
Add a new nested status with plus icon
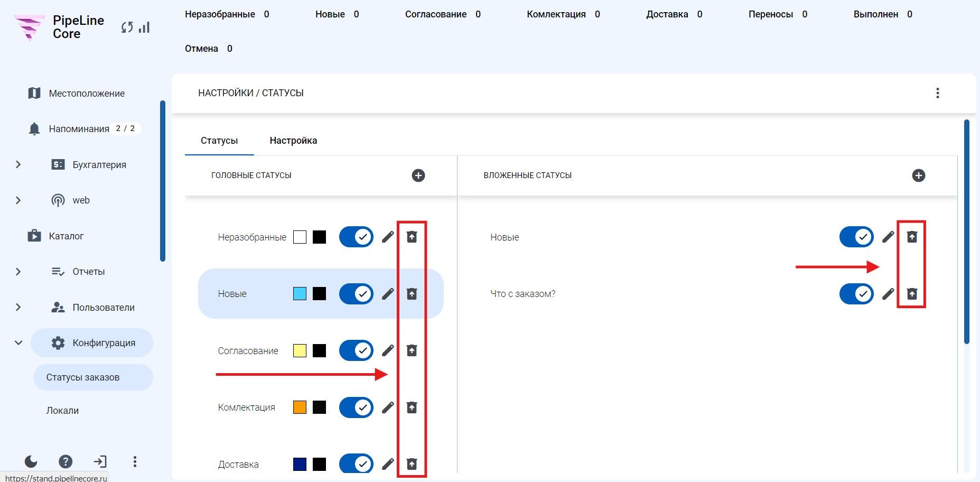pyautogui.click(x=919, y=175)
